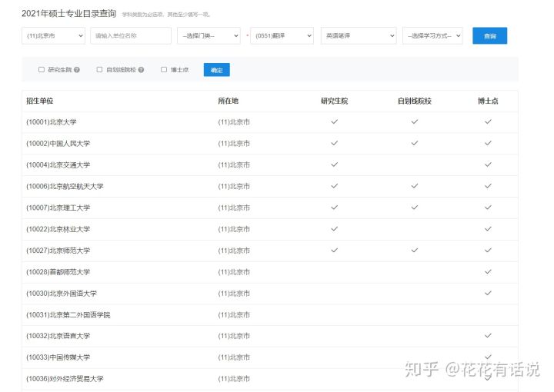Open (10001)北京大学 entry
Viewport: 554px width, 392px height.
click(x=52, y=122)
